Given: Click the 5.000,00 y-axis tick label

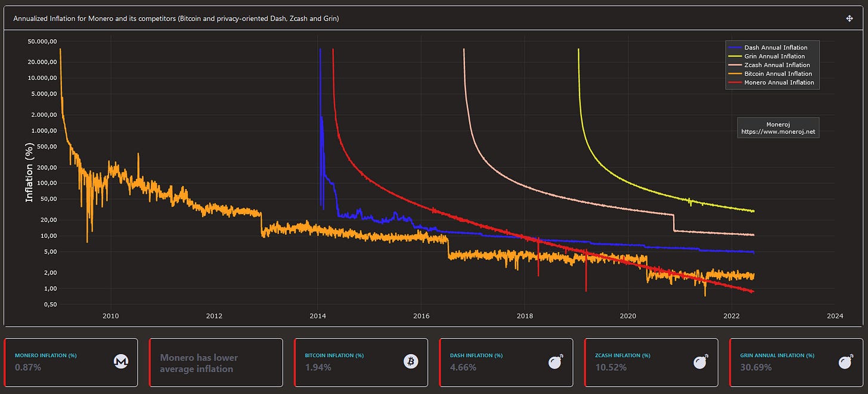Looking at the screenshot, I should 44,94.
